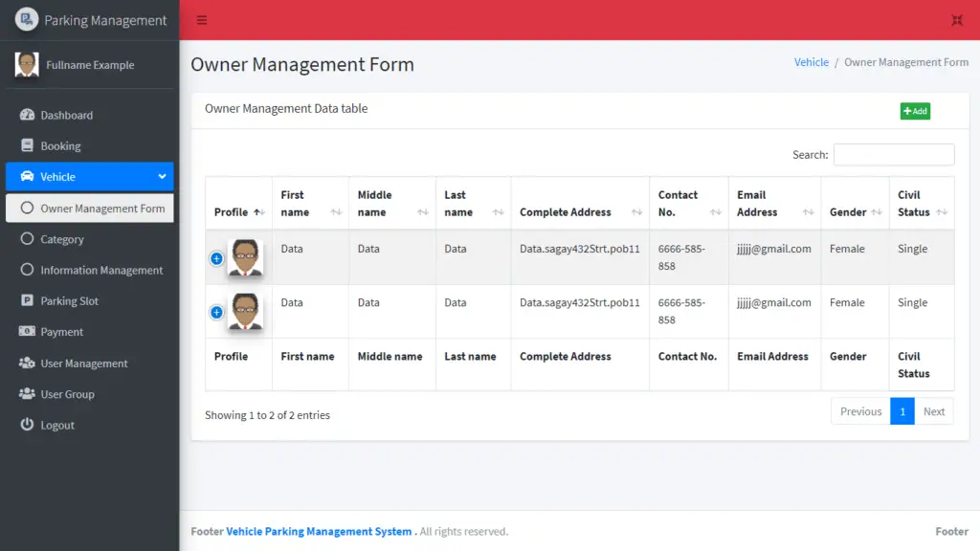Viewport: 980px width, 551px height.
Task: Select the Category radio bullet
Action: (27, 239)
